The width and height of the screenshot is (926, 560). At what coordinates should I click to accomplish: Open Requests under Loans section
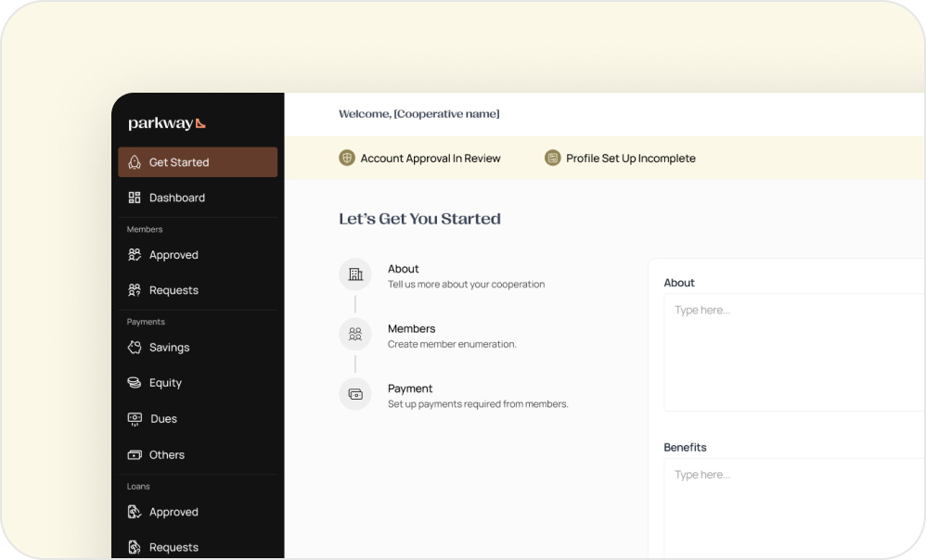point(174,547)
